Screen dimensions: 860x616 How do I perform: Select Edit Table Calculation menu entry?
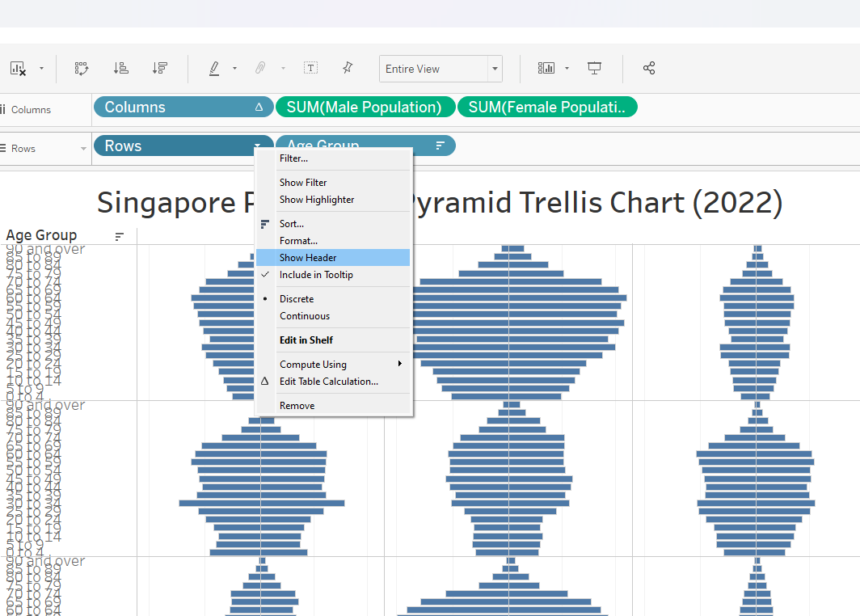pos(328,382)
